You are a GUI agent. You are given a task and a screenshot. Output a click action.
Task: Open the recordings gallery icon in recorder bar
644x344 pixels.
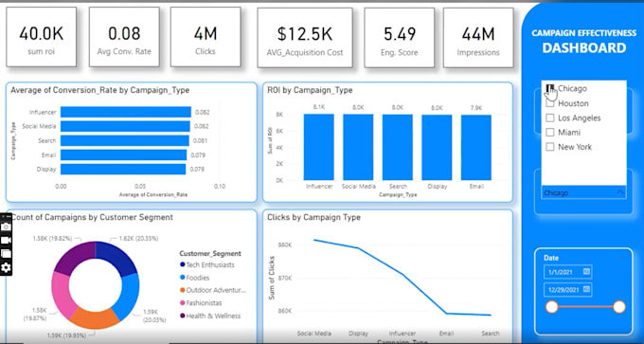[x=6, y=254]
